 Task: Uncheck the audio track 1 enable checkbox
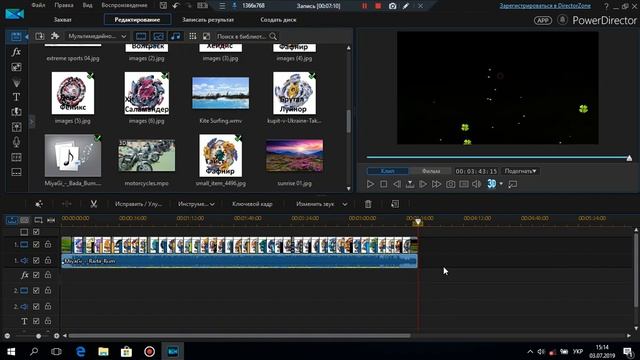(36, 260)
